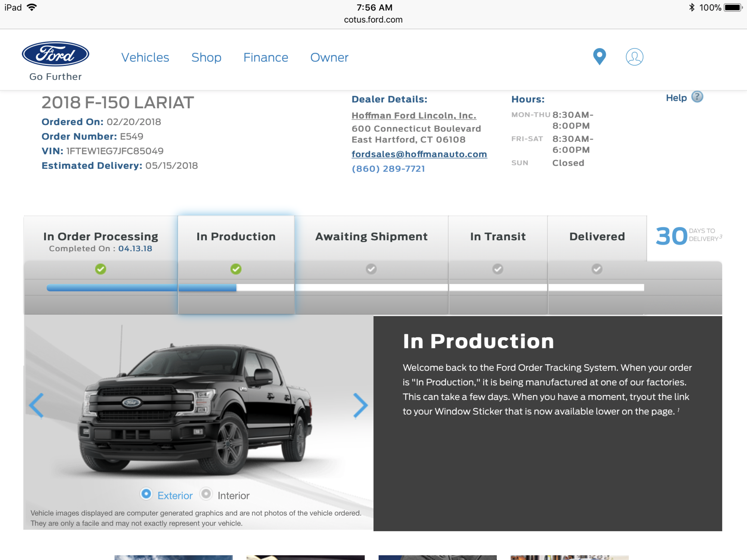The height and width of the screenshot is (560, 747).
Task: Open the account profile icon
Action: point(634,57)
